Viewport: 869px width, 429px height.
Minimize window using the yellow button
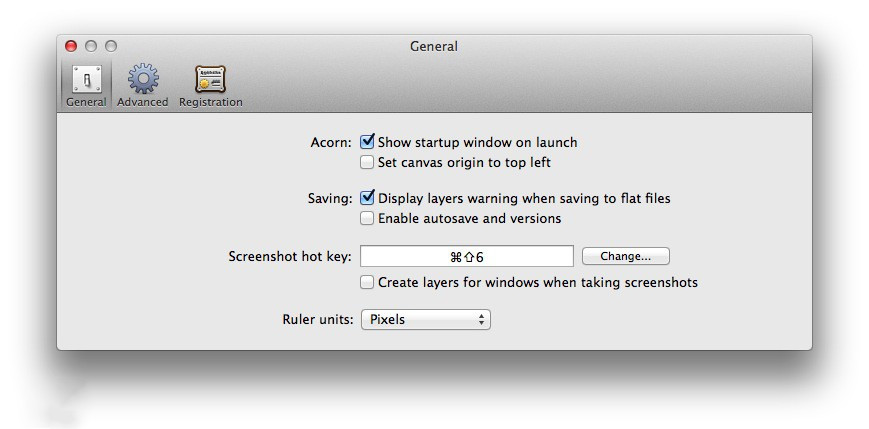(x=91, y=46)
